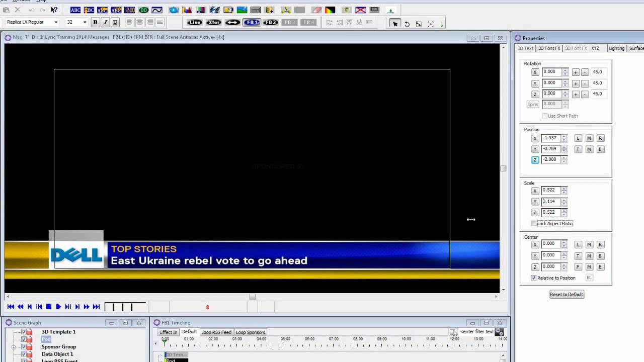Adjust Scale Z spinner arrows
The image size is (644, 362).
point(564,212)
